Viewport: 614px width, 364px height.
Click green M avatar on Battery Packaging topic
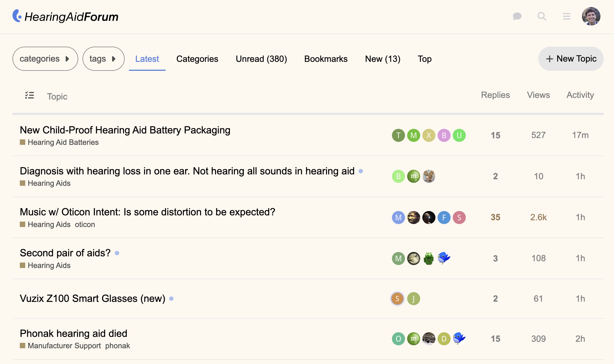(413, 135)
